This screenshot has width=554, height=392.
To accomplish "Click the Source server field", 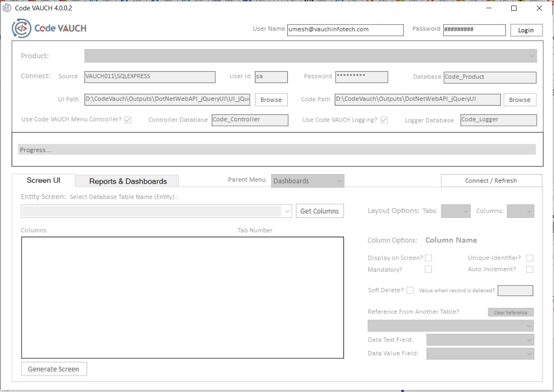I will point(150,77).
